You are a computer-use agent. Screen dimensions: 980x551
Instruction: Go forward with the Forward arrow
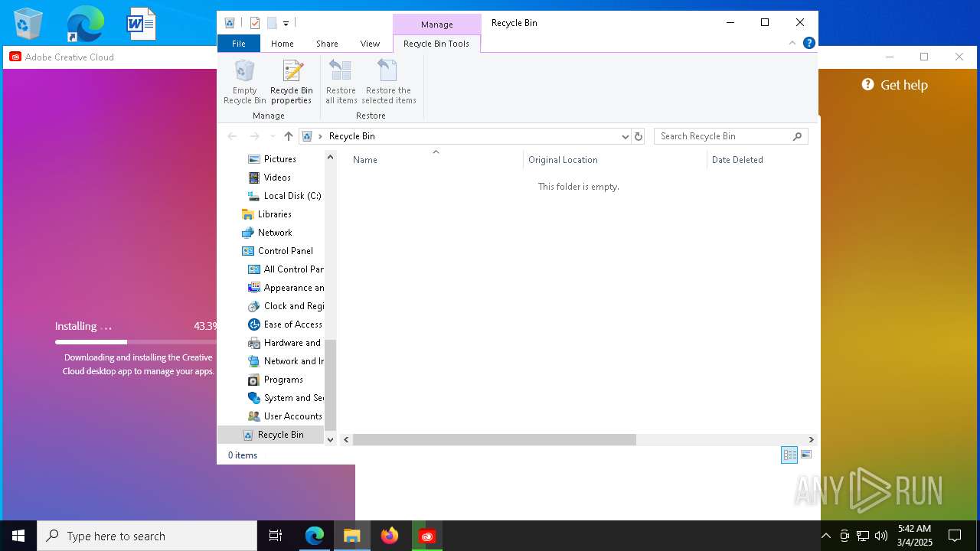(x=254, y=136)
